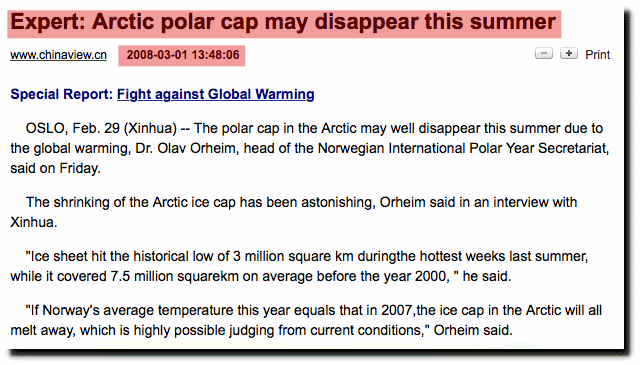
Task: Click the word Xinhua beginning the second paragraph's last line
Action: tap(31, 223)
